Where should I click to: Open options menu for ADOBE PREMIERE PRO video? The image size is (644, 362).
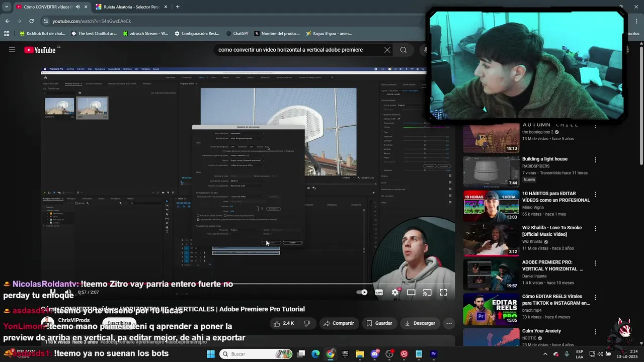pyautogui.click(x=595, y=263)
